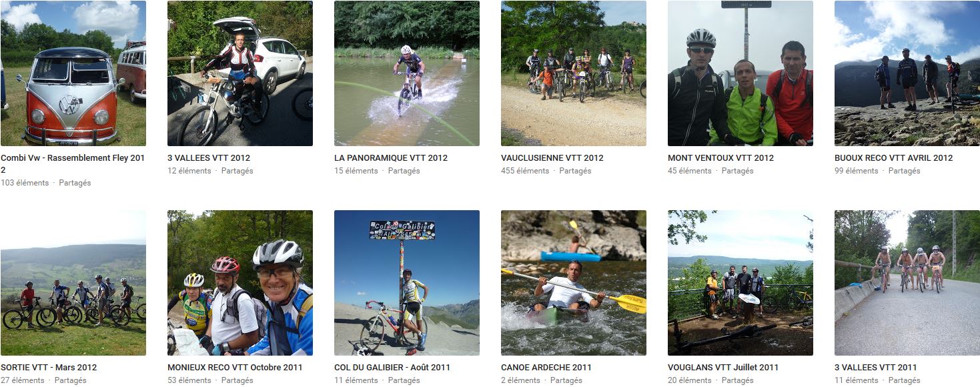Click 'VOUGLANS VTT Juillet 2011' title link
Viewport: 980px width, 387px height.
(723, 368)
